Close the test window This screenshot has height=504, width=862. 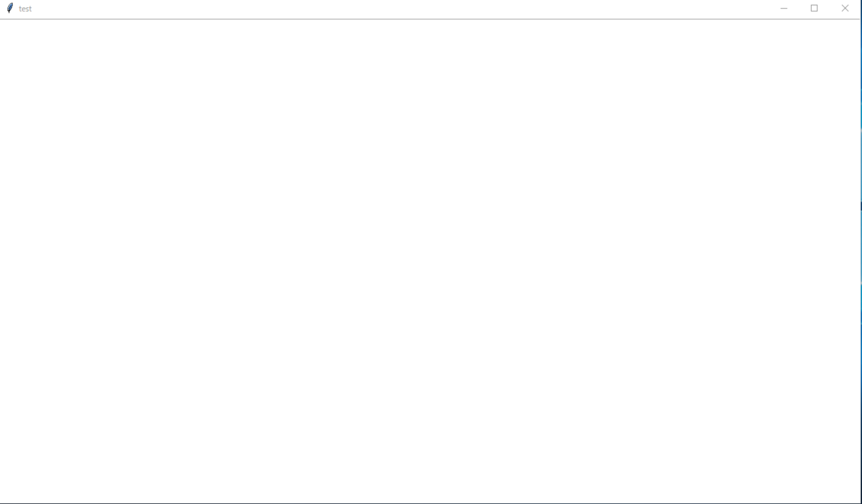(x=845, y=9)
